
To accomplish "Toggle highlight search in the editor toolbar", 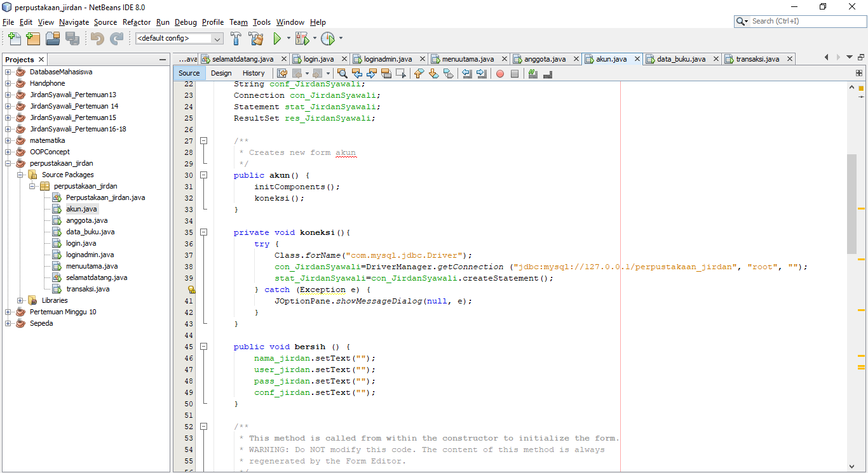I will pyautogui.click(x=386, y=74).
